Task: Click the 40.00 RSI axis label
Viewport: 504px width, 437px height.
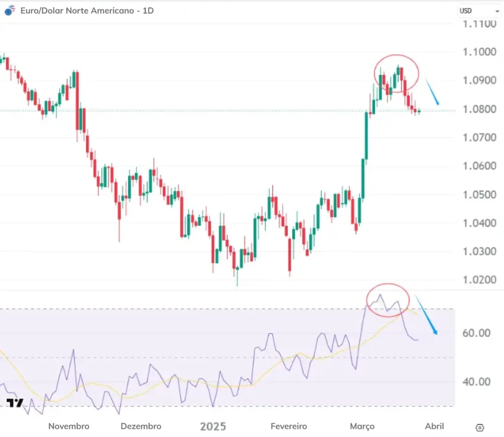Action: 476,382
